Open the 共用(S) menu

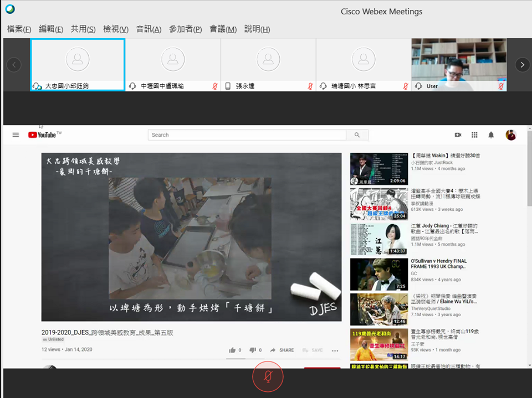(83, 29)
